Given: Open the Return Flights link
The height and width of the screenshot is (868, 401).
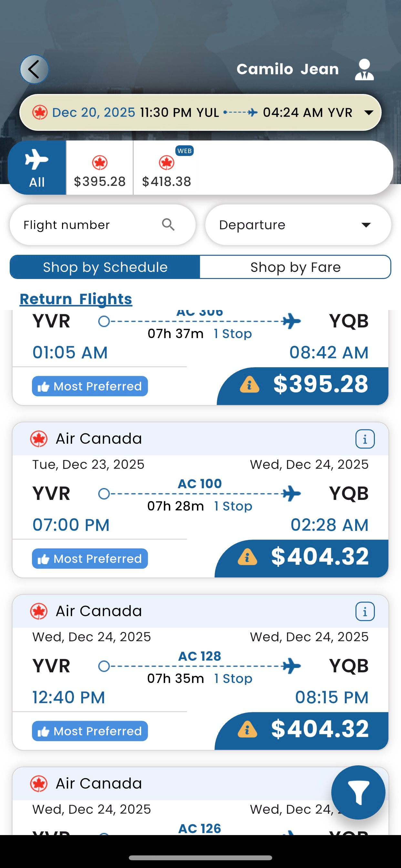Looking at the screenshot, I should (x=76, y=299).
